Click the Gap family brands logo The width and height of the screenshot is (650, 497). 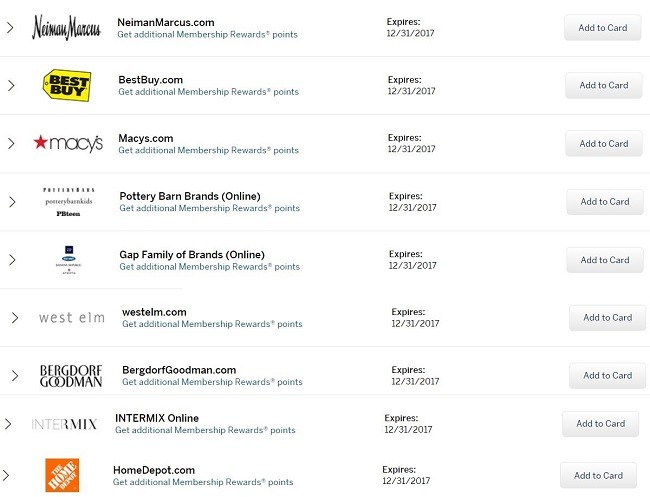point(69,260)
